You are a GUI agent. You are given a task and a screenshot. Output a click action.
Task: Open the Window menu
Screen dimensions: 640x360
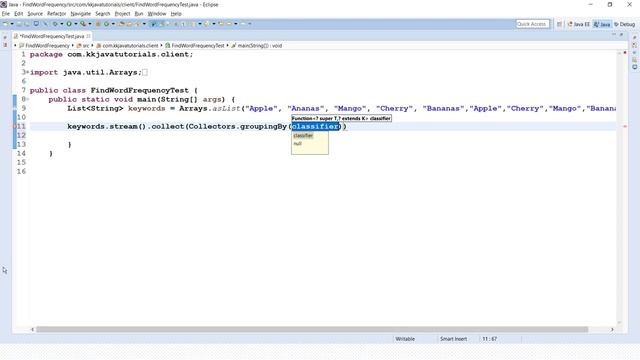(157, 13)
